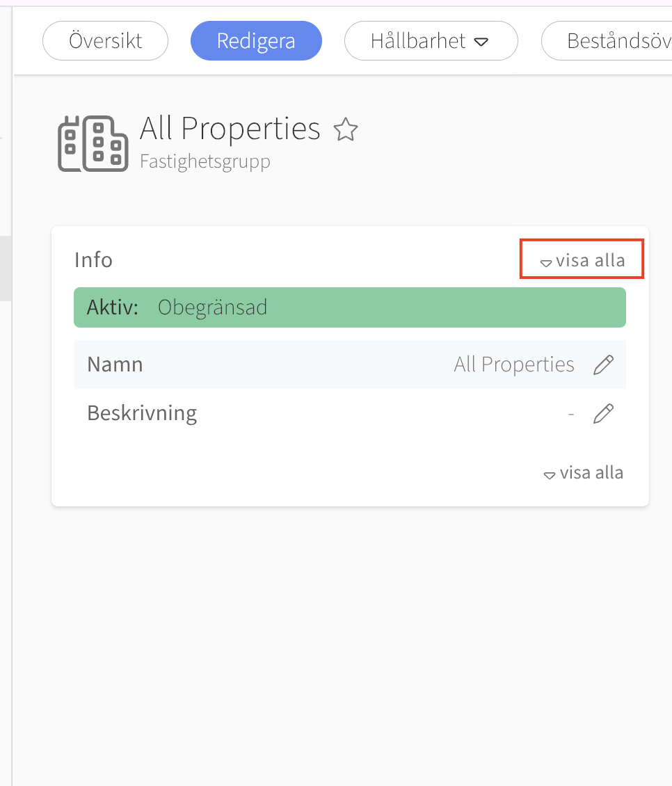The image size is (672, 786).
Task: Select the Redigera tab
Action: 256,40
